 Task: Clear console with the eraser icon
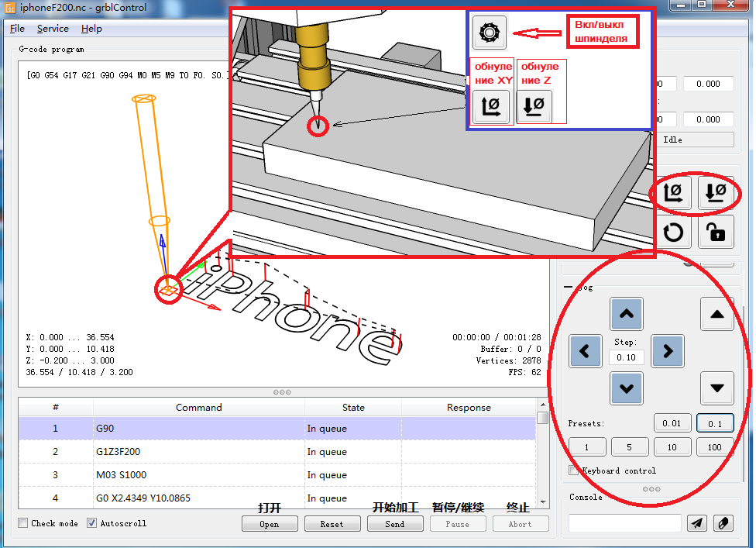[x=723, y=523]
